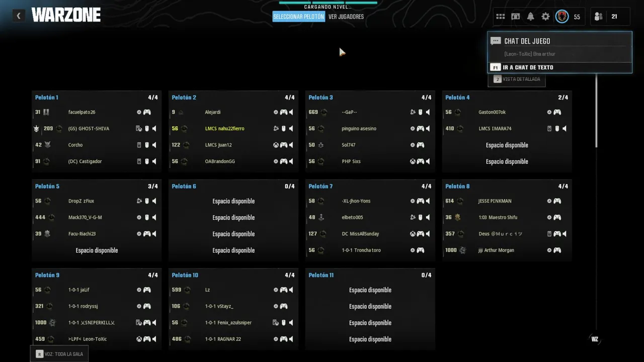Viewport: 644px width, 362px height.
Task: Open player profile emblem icon
Action: pos(562,17)
